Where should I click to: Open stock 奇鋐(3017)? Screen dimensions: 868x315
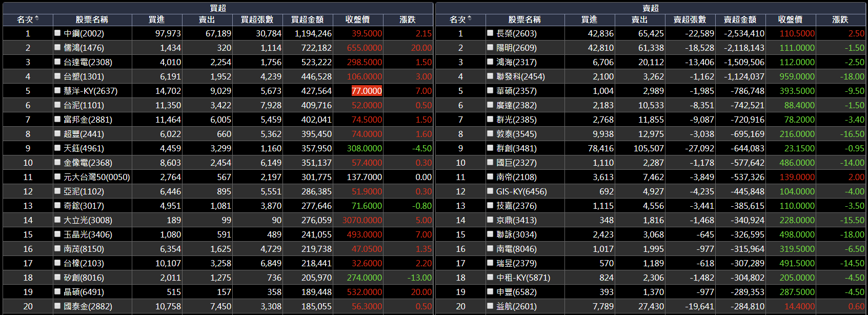tap(84, 206)
